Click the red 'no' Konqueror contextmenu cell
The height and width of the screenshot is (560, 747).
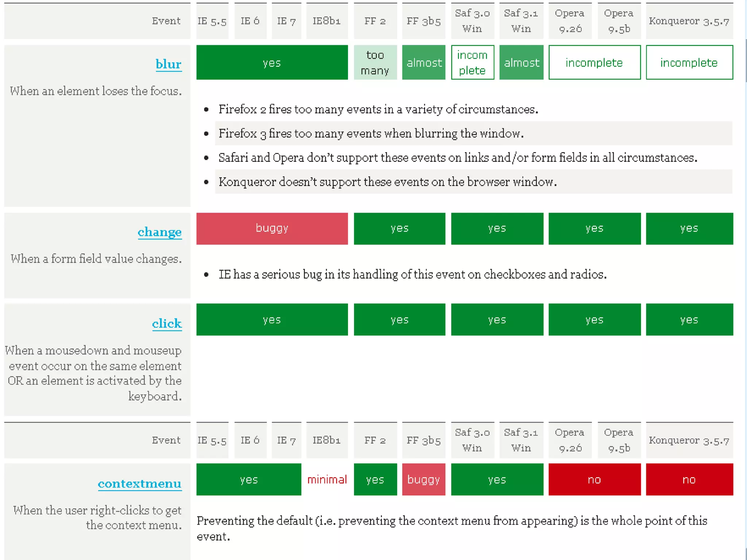(689, 479)
